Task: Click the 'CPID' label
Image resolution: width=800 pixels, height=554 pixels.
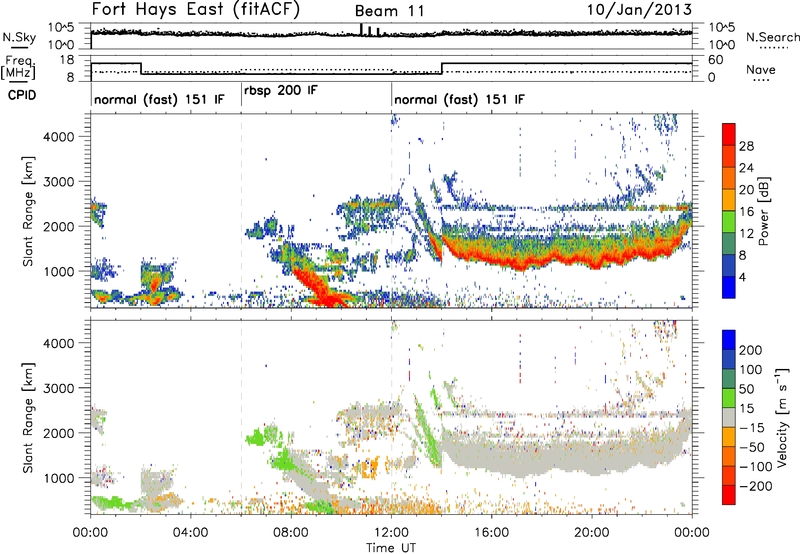Action: [22, 95]
